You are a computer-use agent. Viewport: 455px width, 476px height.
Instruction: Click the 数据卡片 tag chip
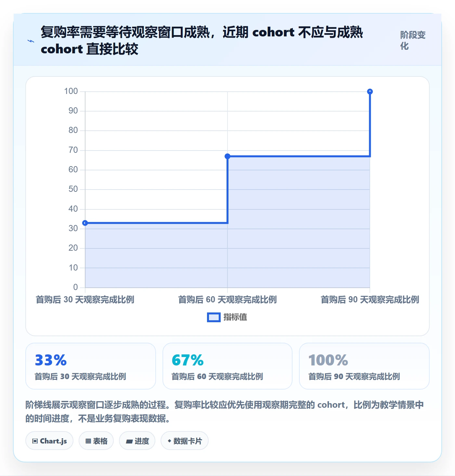185,441
